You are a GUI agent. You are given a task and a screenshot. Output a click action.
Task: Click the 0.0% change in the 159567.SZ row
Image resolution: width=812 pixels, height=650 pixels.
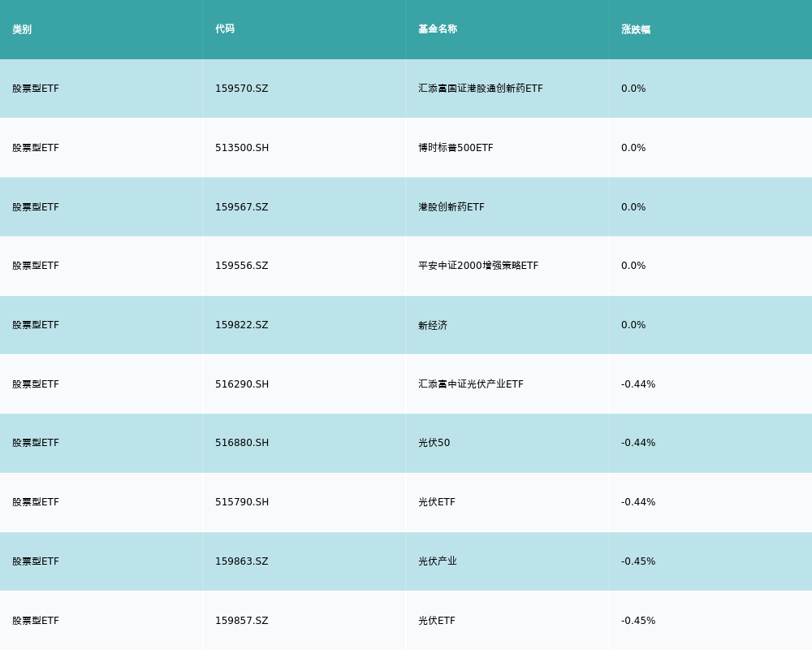tap(633, 207)
